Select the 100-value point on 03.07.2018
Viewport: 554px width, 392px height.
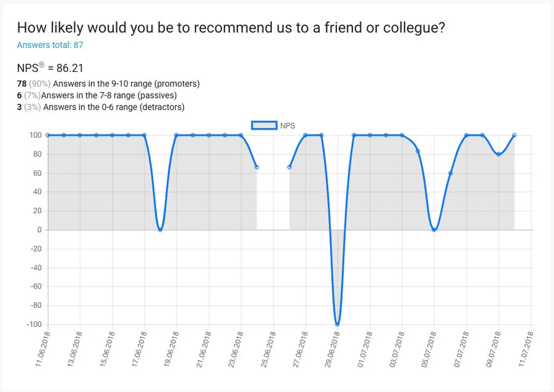[402, 135]
